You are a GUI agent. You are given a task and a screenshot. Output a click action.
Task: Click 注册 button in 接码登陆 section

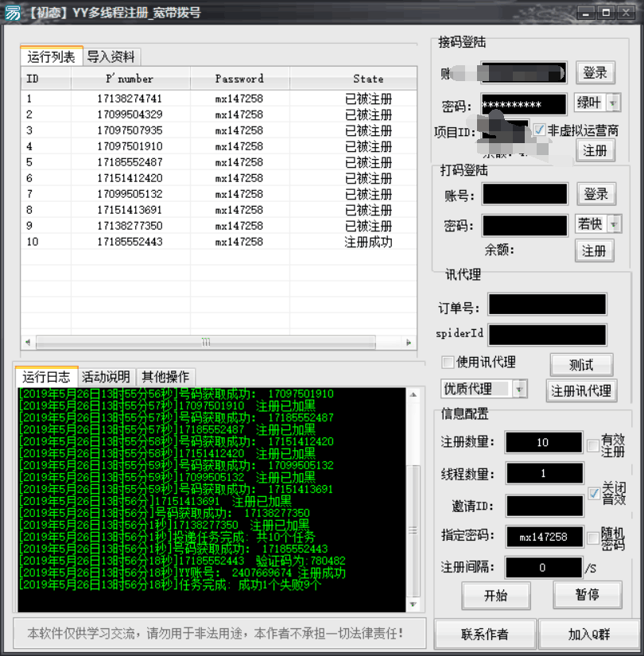595,150
